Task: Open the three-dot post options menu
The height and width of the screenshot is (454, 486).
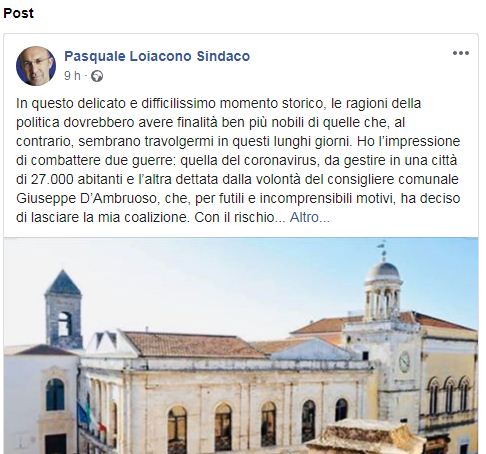Action: pos(461,53)
